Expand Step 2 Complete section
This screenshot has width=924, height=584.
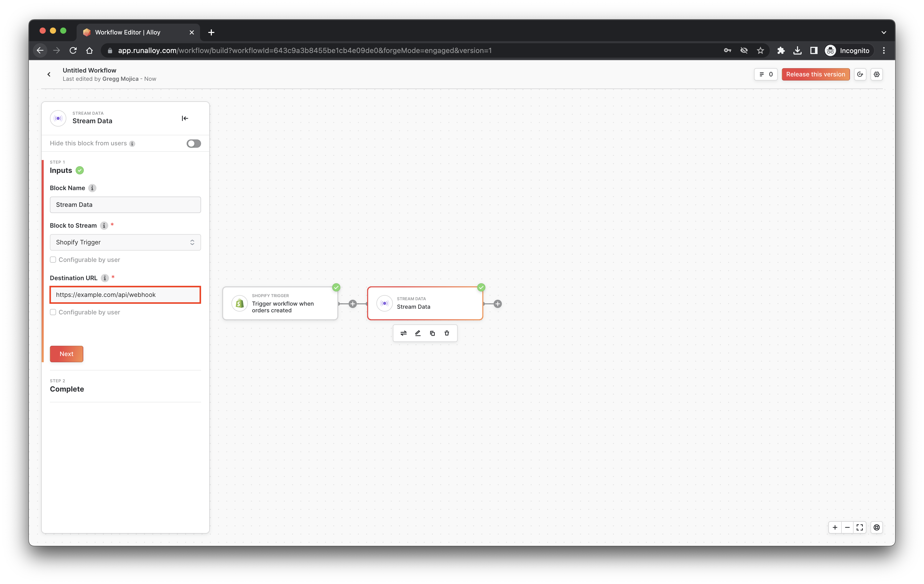(67, 389)
